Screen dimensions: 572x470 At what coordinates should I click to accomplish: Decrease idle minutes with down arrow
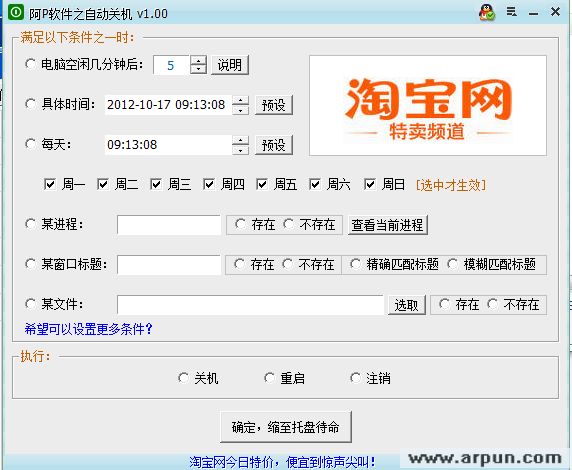click(x=198, y=69)
